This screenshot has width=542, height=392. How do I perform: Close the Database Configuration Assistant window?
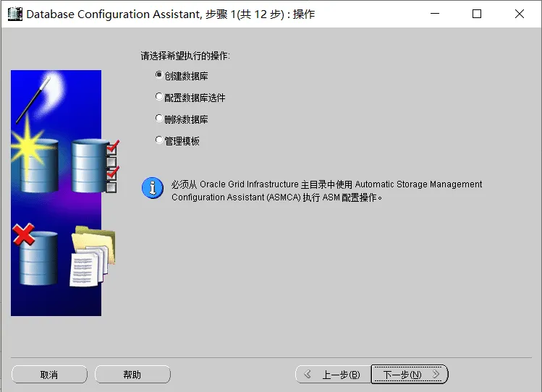coord(519,14)
